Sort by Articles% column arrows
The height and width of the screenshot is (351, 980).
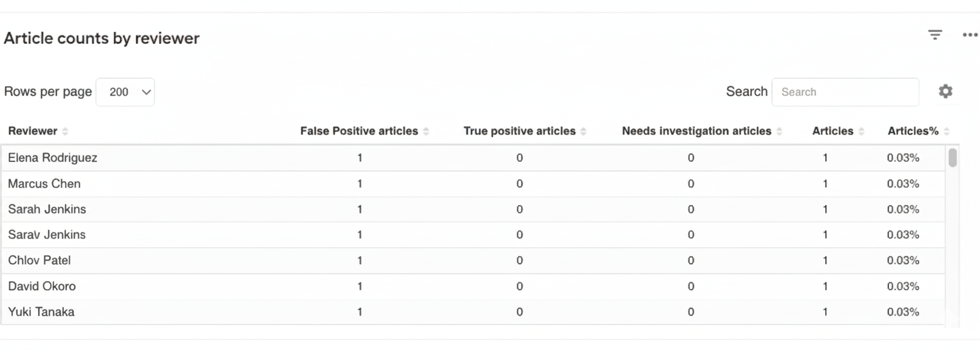point(946,132)
